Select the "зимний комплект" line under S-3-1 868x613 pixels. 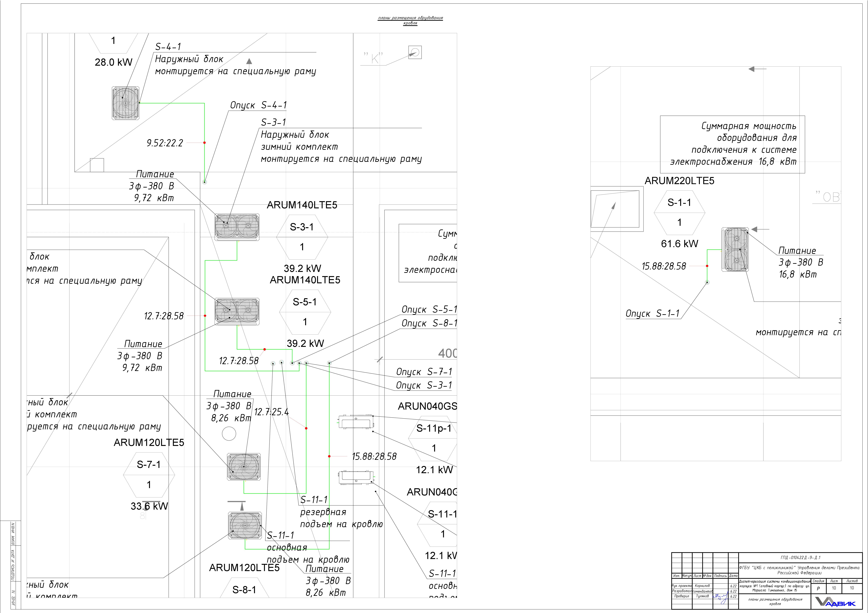tap(299, 147)
